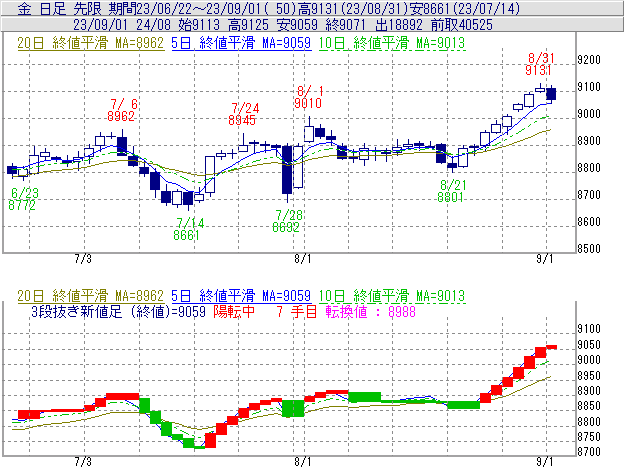Click the title header 金 日足 先限 期間
This screenshot has width=624, height=475.
[x=77, y=8]
